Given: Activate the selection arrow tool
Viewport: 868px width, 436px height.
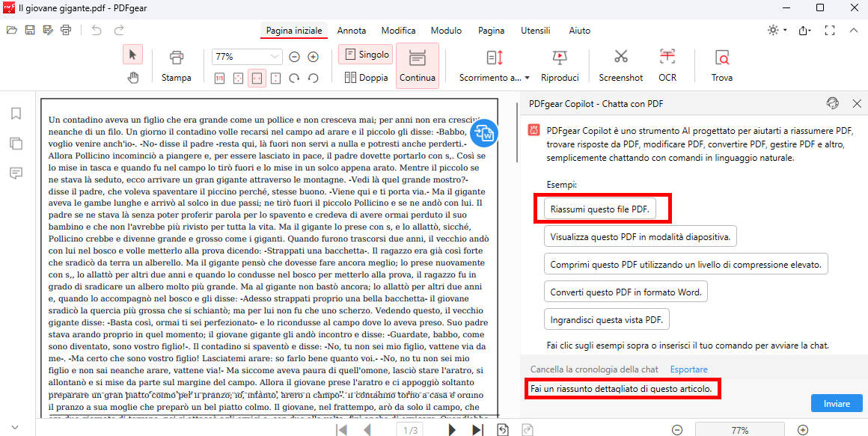Looking at the screenshot, I should point(131,53).
